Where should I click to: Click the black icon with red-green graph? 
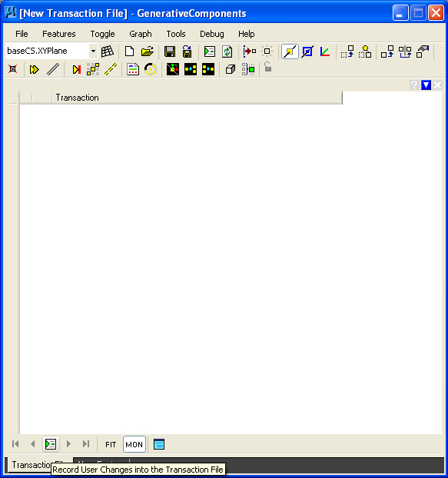[173, 69]
